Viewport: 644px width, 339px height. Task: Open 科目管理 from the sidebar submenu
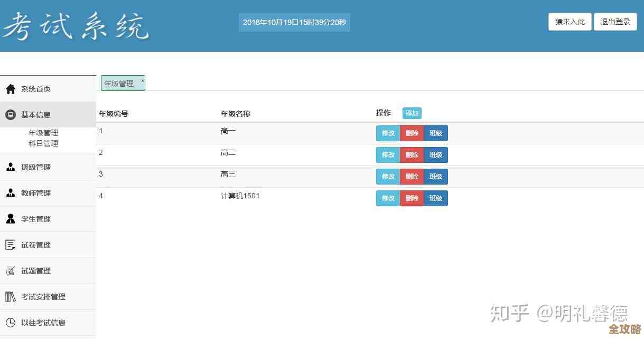pyautogui.click(x=43, y=143)
